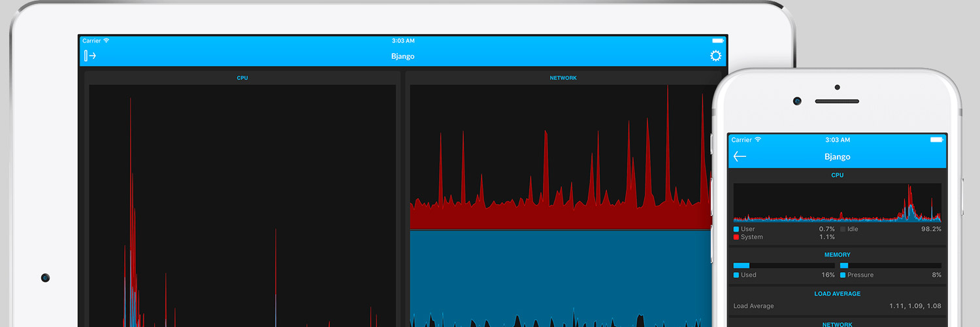
Task: Tap the MEMORY section header on iPhone
Action: click(838, 255)
